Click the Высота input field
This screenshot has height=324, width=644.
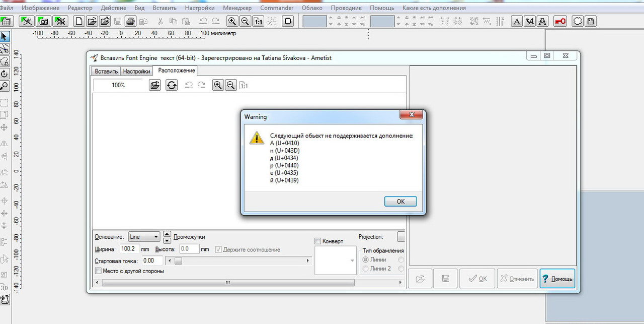tap(189, 249)
